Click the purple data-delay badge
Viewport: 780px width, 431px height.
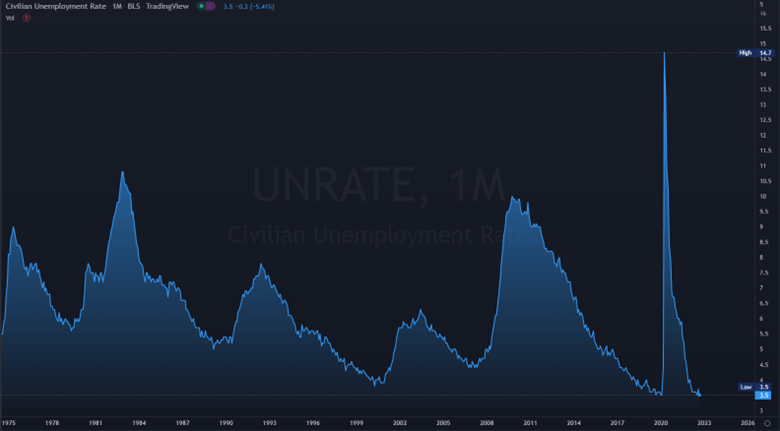[211, 6]
